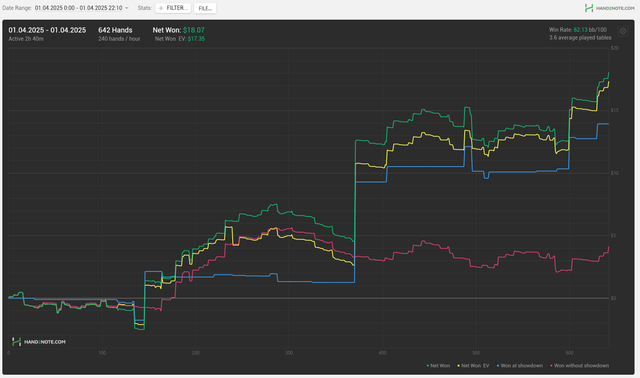
Task: Click "3.6 average played tables" text
Action: point(580,38)
